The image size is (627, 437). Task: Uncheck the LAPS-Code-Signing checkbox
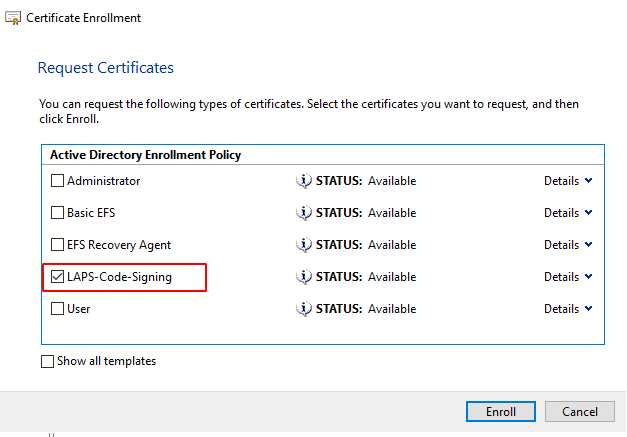(x=58, y=277)
